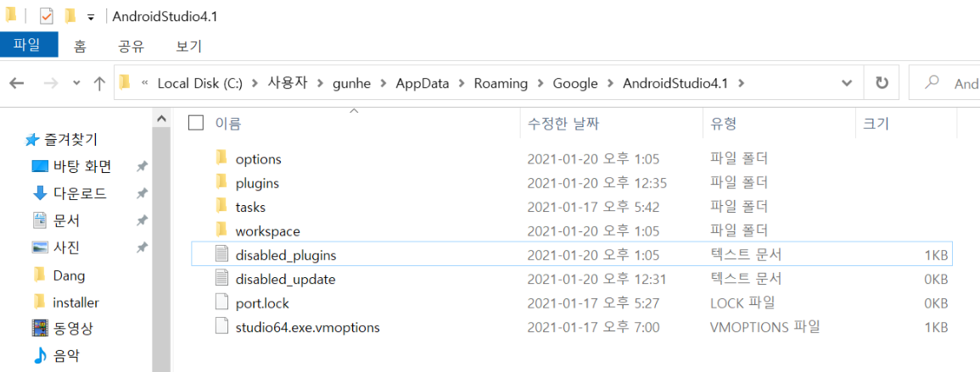Open the 파일 ribbon tab
This screenshot has height=372, width=980.
29,46
